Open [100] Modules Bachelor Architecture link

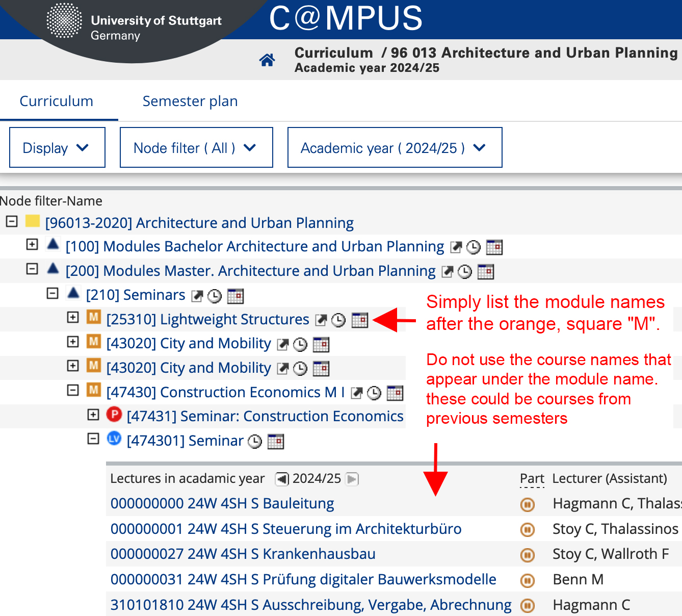click(255, 246)
